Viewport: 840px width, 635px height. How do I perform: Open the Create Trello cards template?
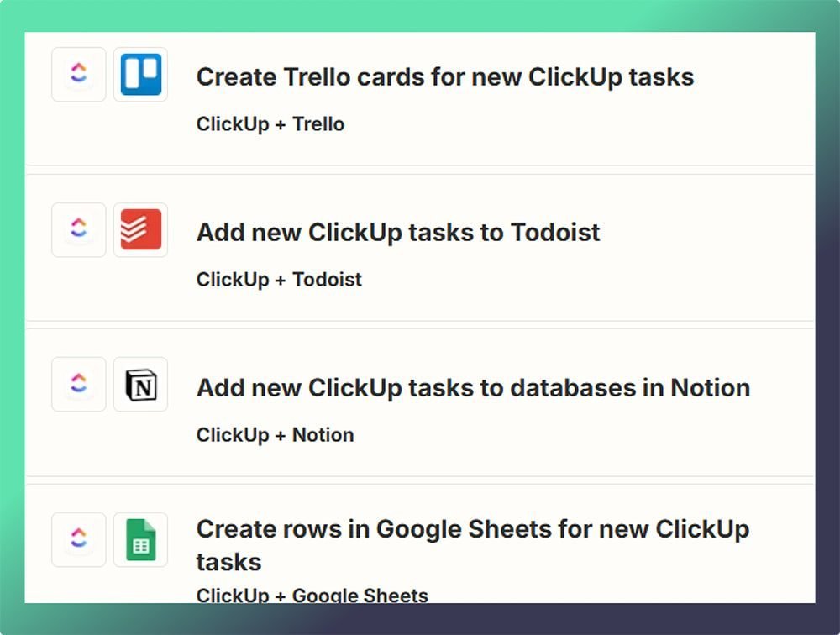[444, 76]
